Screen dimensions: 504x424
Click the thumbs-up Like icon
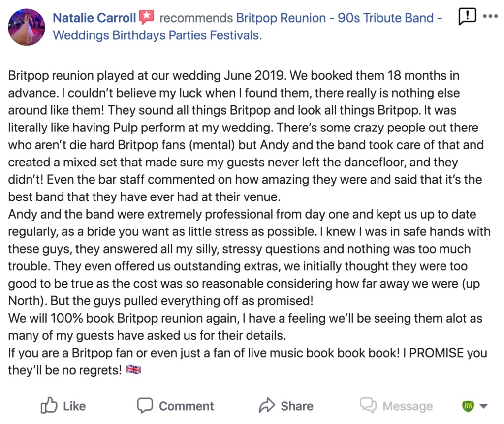(x=49, y=405)
